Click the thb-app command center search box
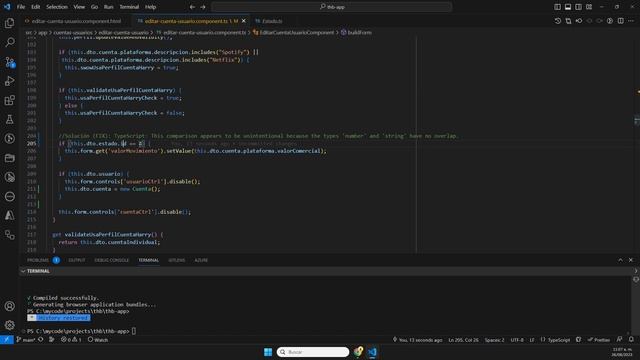Viewport: 640px width, 360px height. coord(332,7)
